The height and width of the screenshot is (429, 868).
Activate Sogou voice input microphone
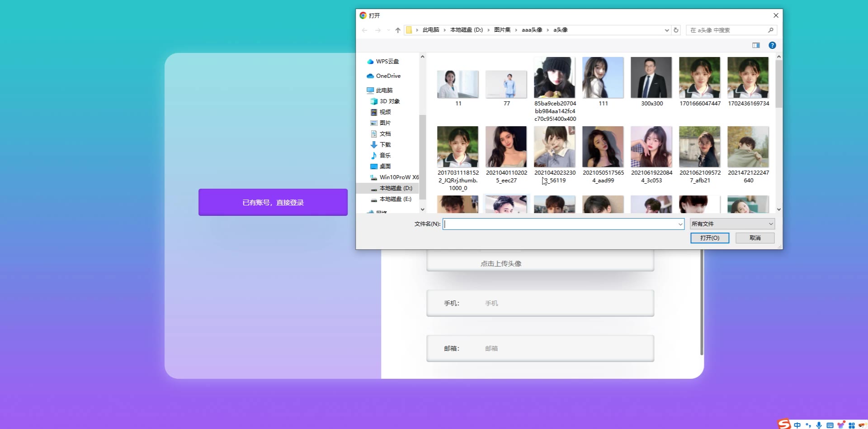click(x=819, y=425)
